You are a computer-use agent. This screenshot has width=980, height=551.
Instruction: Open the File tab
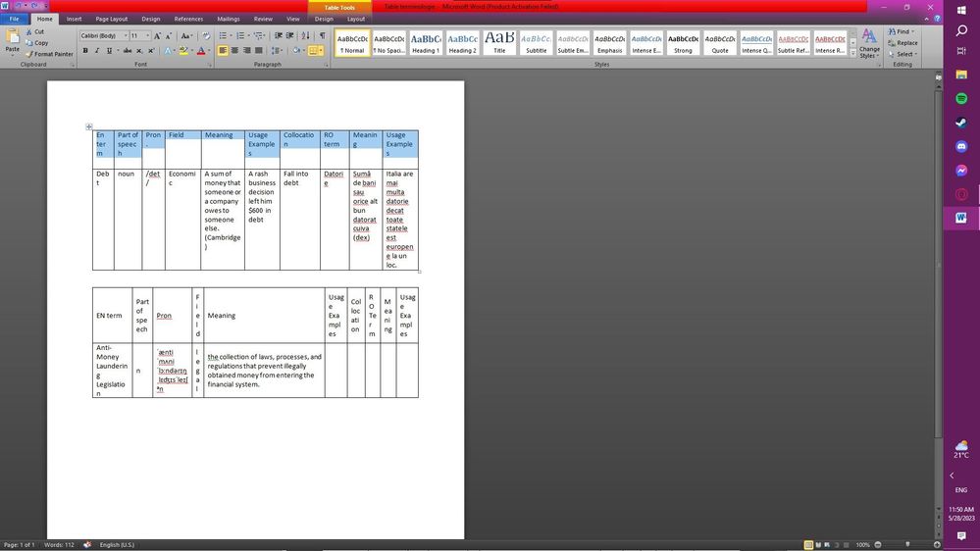[x=14, y=19]
